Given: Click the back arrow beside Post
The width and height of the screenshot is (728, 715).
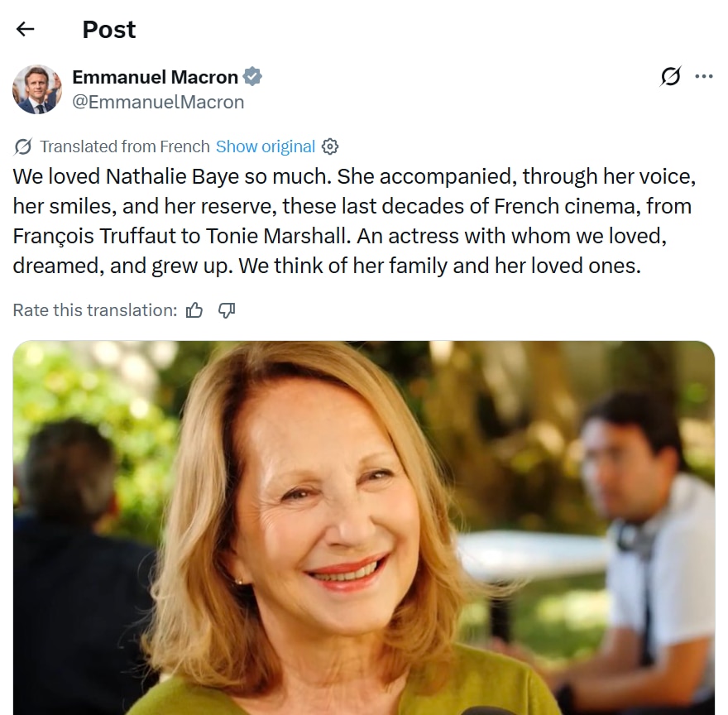Looking at the screenshot, I should (x=26, y=30).
